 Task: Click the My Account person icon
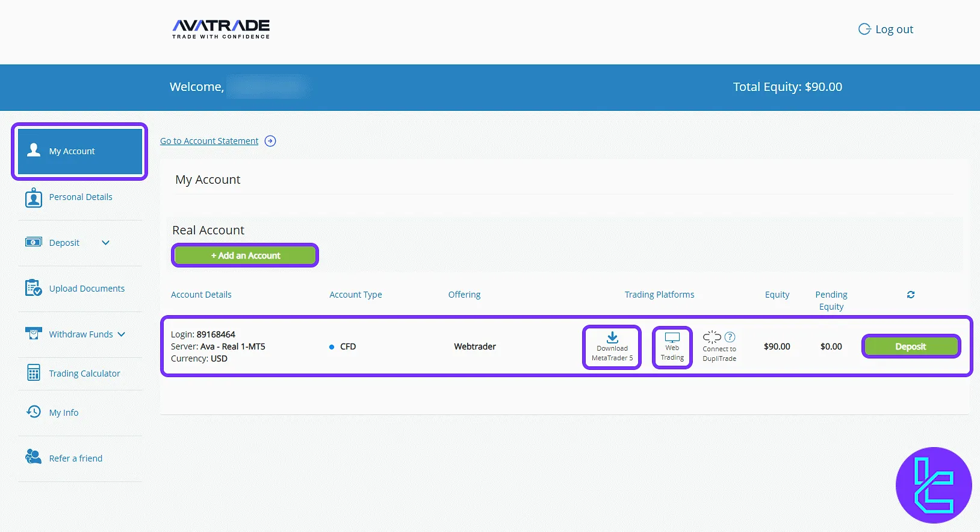[x=34, y=151]
